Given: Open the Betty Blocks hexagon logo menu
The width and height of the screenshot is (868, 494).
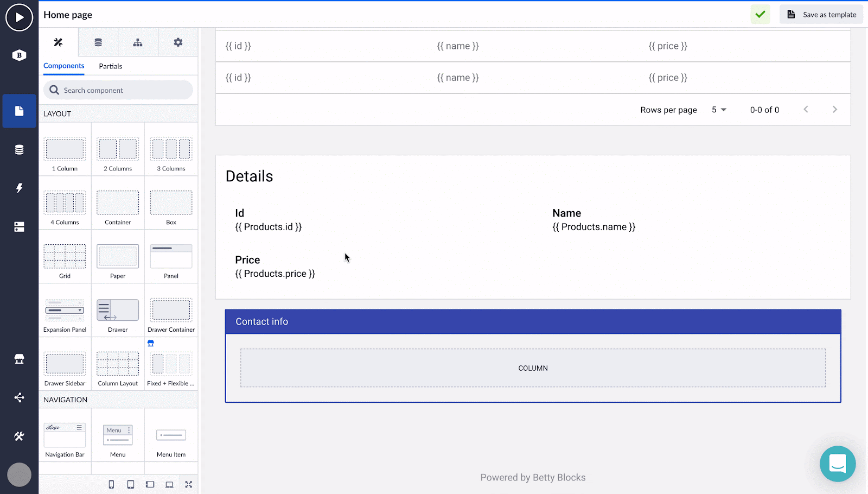Looking at the screenshot, I should (x=19, y=55).
